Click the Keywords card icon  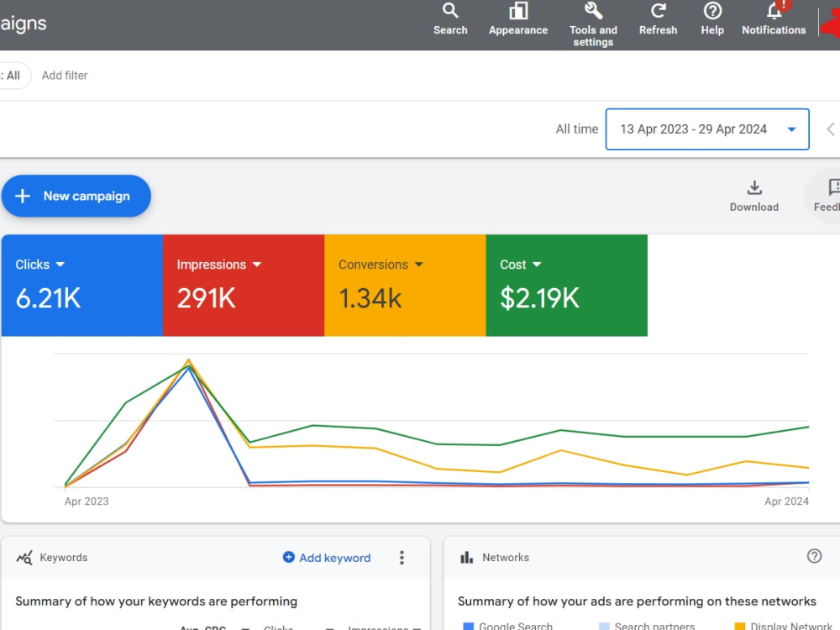pyautogui.click(x=24, y=558)
